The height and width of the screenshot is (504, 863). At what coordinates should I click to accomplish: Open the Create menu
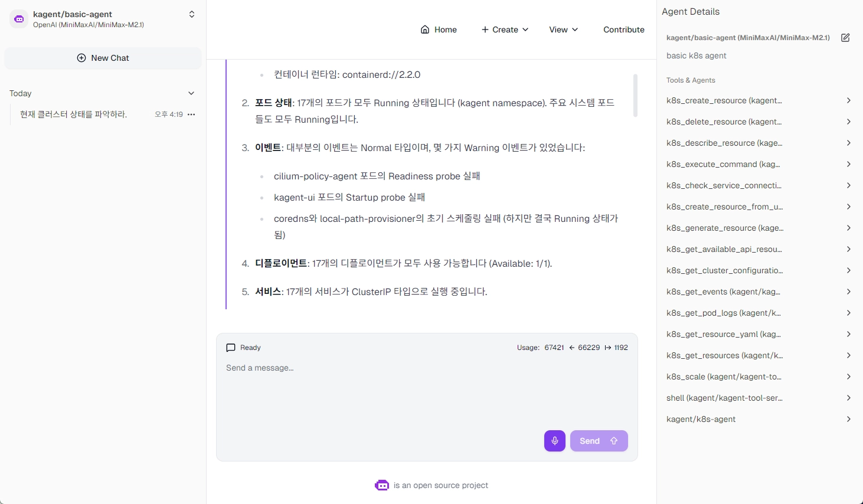505,30
